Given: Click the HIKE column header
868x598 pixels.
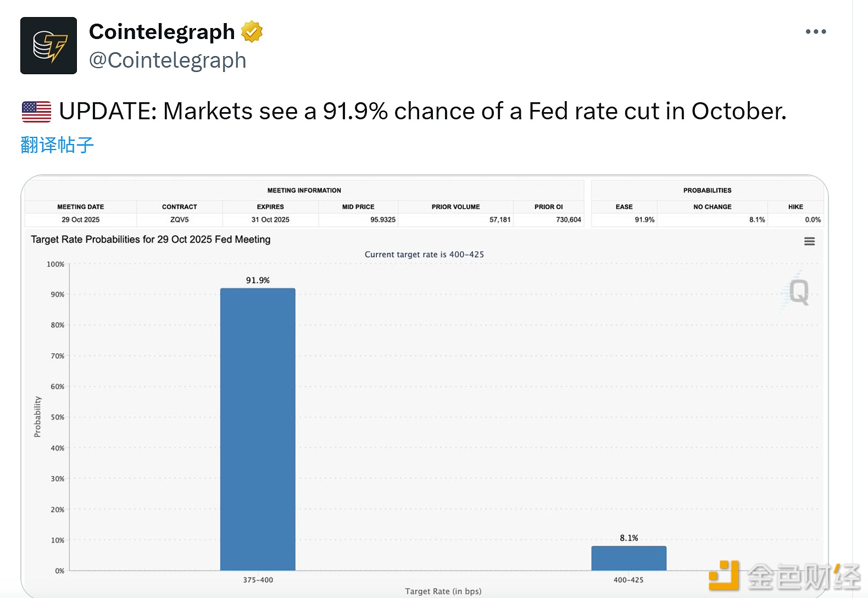Looking at the screenshot, I should (795, 207).
